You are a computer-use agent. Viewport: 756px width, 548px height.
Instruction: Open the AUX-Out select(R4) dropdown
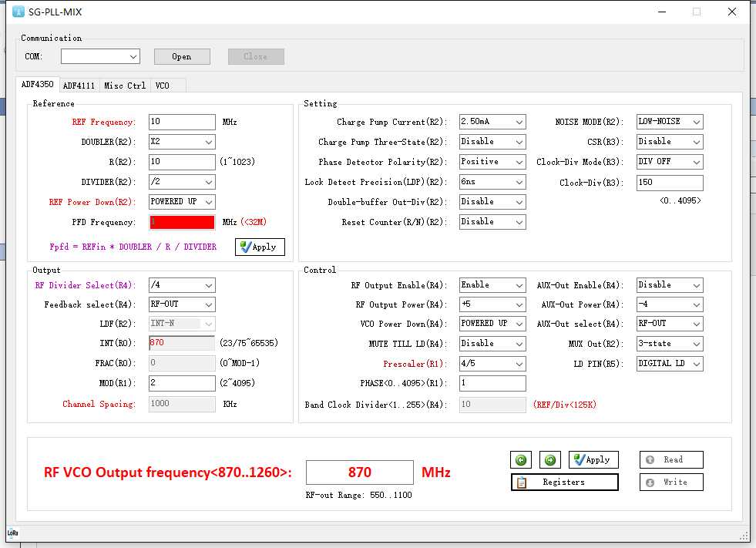pyautogui.click(x=670, y=324)
